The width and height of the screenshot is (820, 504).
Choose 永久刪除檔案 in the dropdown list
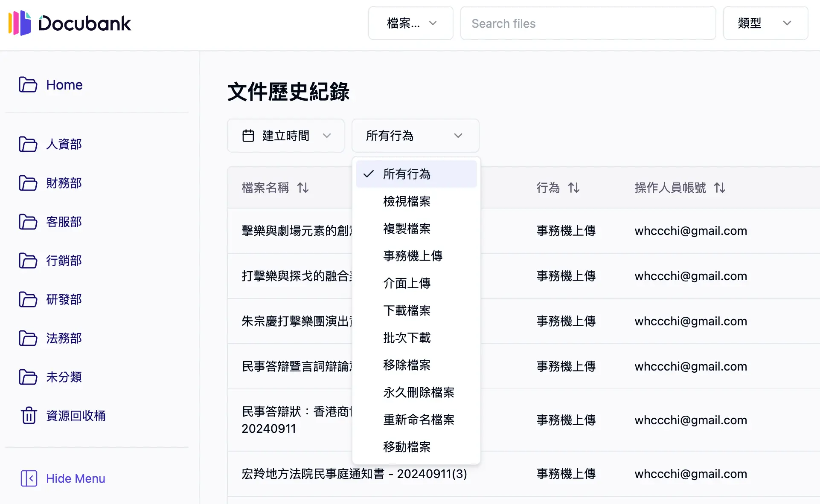click(x=419, y=392)
